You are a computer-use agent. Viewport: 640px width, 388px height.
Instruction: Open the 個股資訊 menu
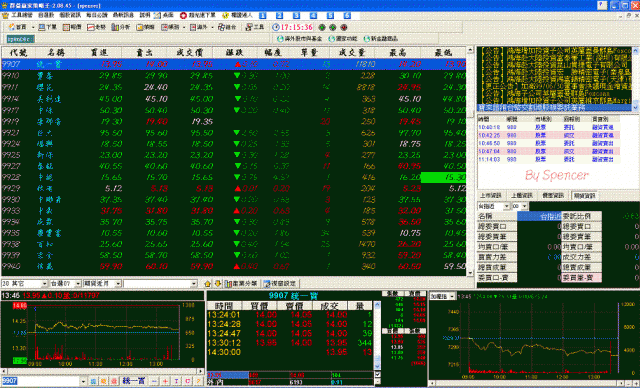click(71, 15)
